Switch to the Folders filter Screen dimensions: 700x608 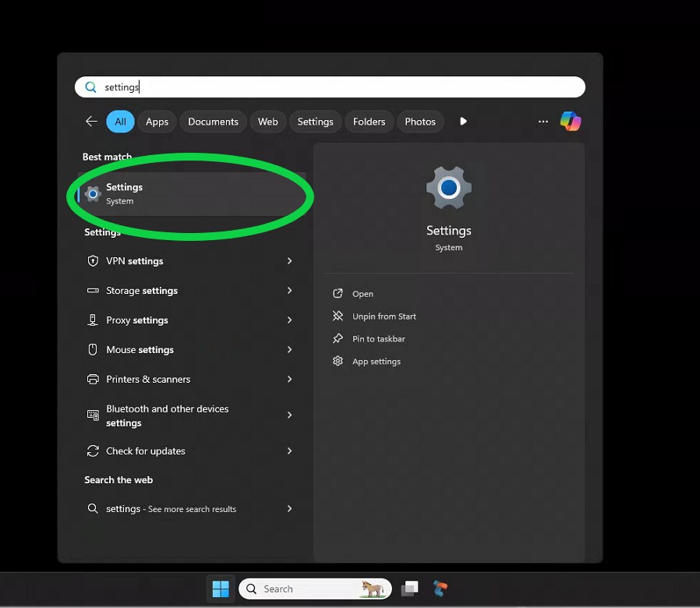pos(369,122)
